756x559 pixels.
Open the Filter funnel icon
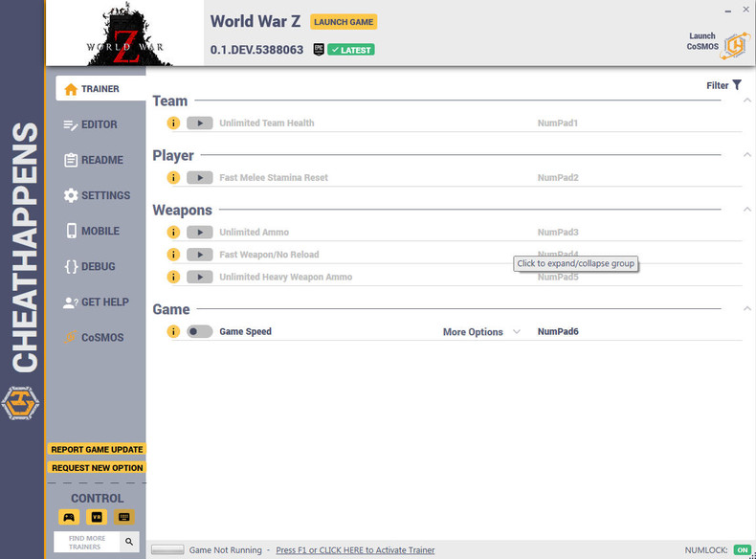tap(737, 85)
